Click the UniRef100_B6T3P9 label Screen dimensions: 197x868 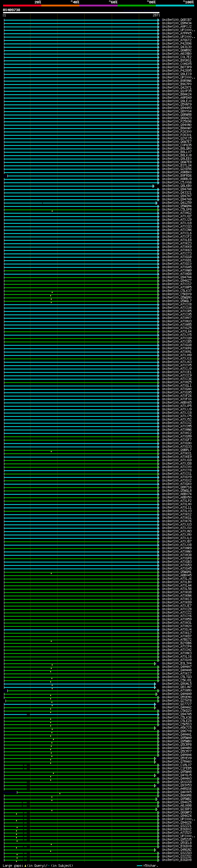coord(177,67)
